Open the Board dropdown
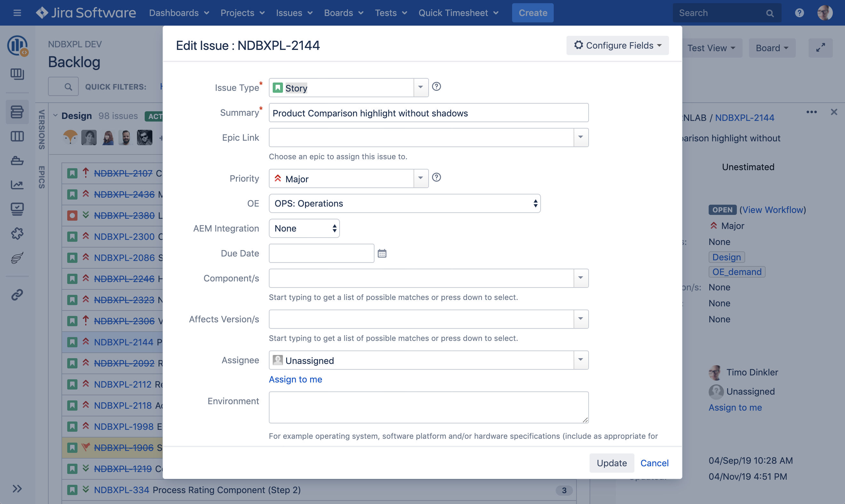This screenshot has width=845, height=504. tap(772, 48)
